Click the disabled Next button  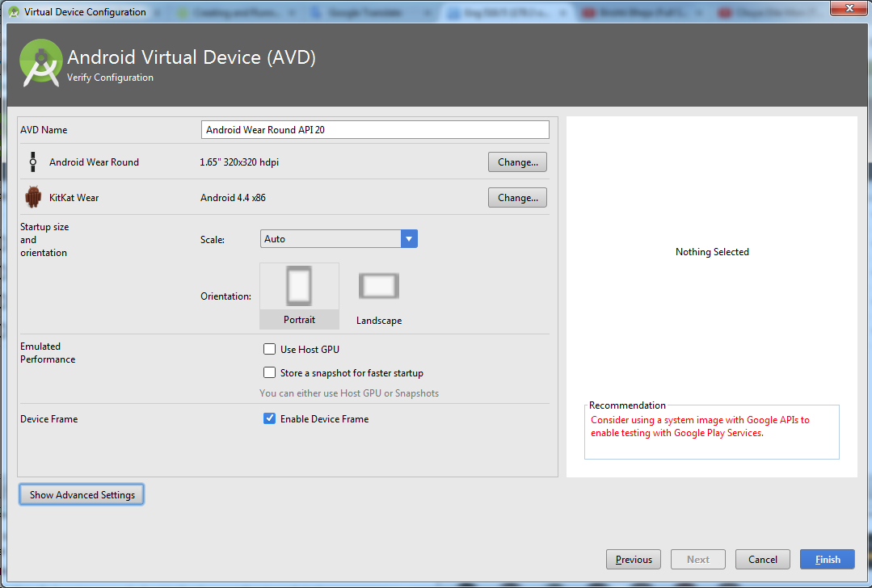coord(698,559)
